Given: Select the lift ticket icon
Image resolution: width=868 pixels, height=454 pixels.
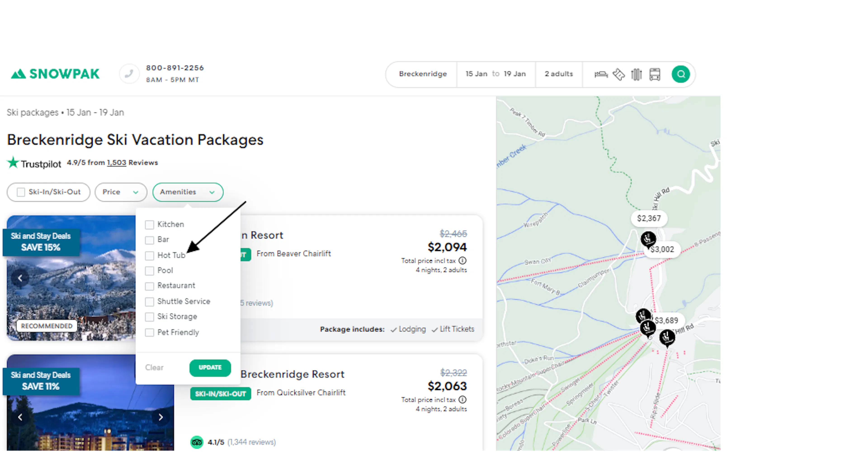Looking at the screenshot, I should click(x=619, y=74).
